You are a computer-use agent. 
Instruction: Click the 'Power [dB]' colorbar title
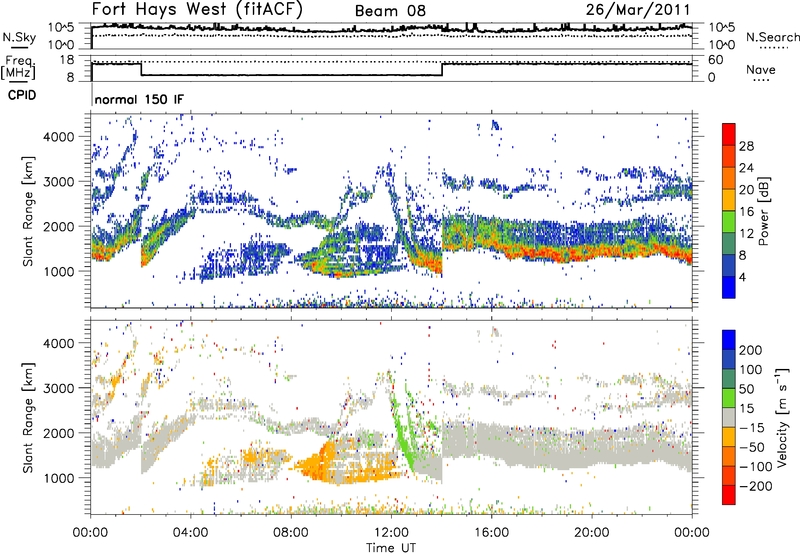pyautogui.click(x=764, y=211)
